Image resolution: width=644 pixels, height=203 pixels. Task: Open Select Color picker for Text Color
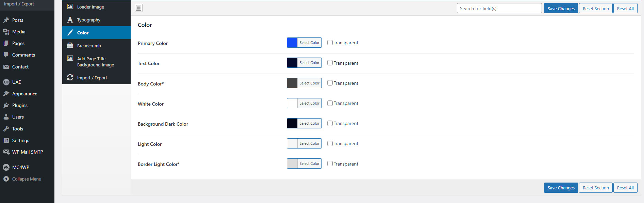(309, 63)
